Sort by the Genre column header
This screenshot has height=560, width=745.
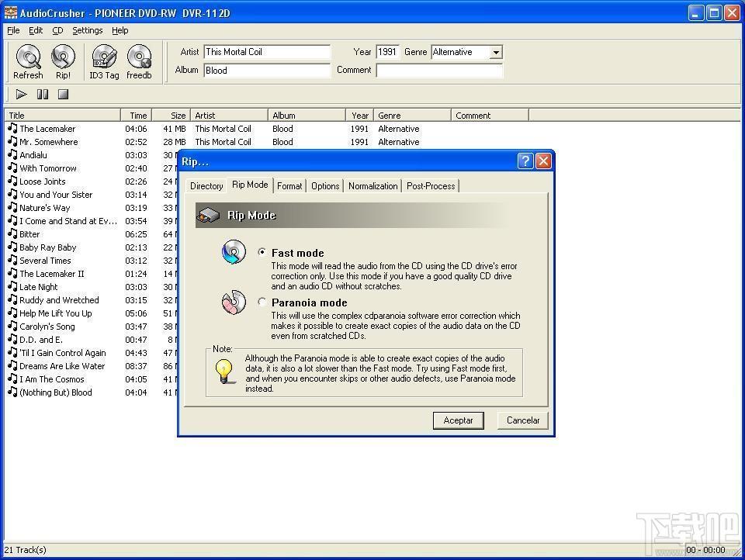tap(412, 116)
